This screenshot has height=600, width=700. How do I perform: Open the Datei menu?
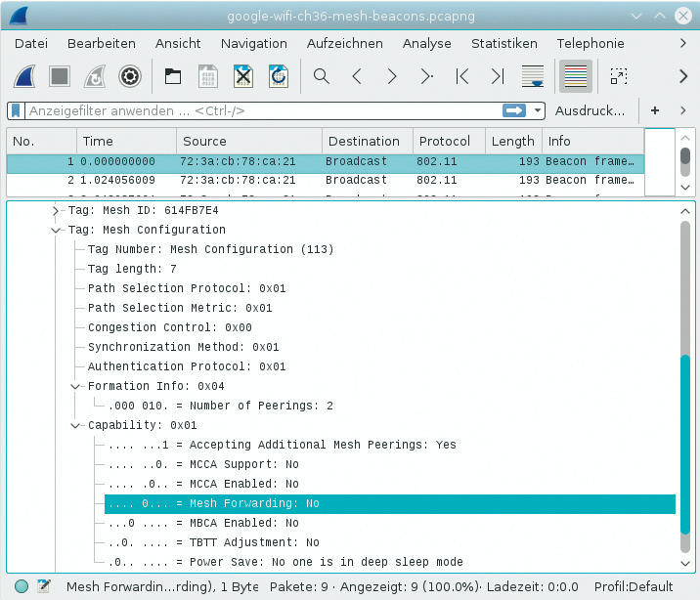pyautogui.click(x=31, y=43)
